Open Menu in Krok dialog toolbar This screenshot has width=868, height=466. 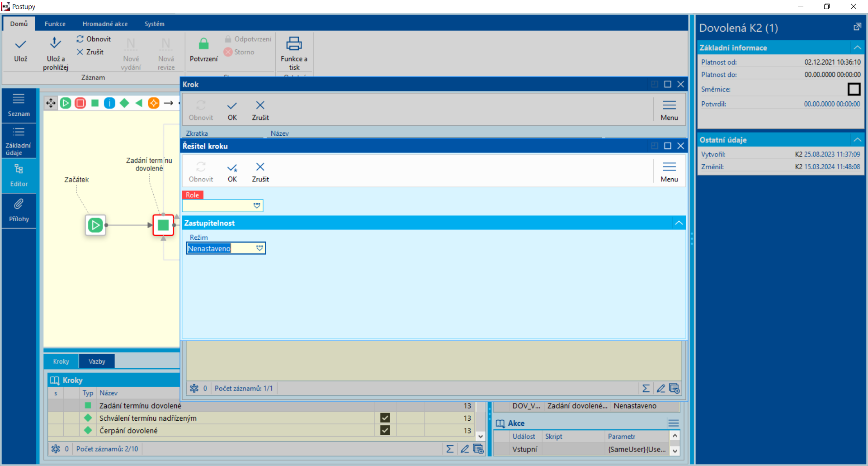tap(669, 110)
